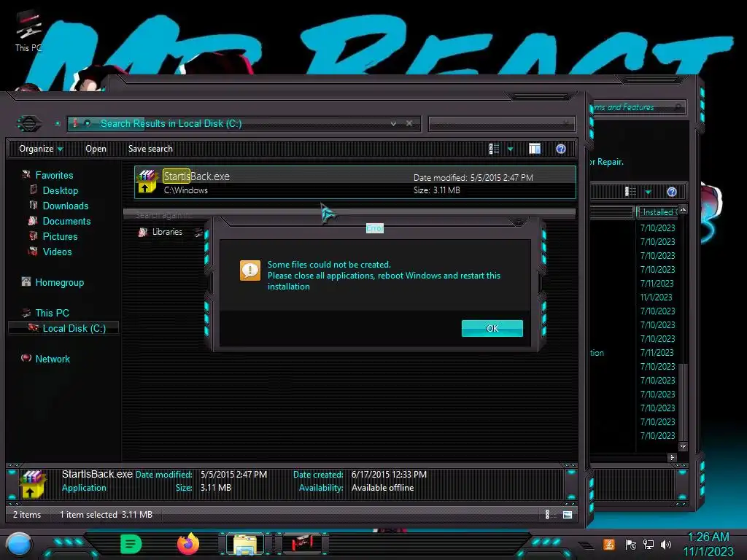Click the Documents folder icon in sidebar
747x560 pixels.
pos(33,220)
